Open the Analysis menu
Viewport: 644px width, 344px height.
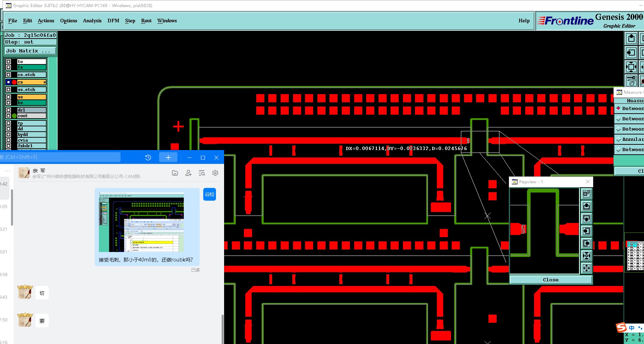point(92,21)
